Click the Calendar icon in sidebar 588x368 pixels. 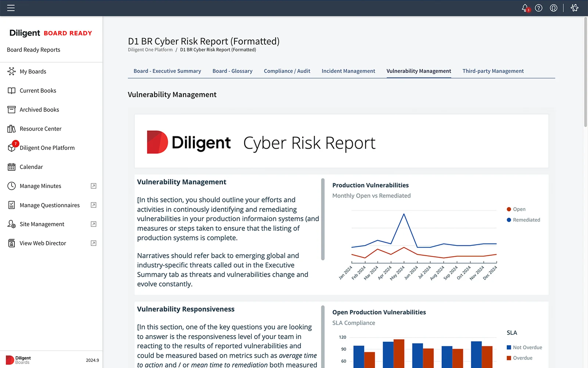tap(12, 167)
